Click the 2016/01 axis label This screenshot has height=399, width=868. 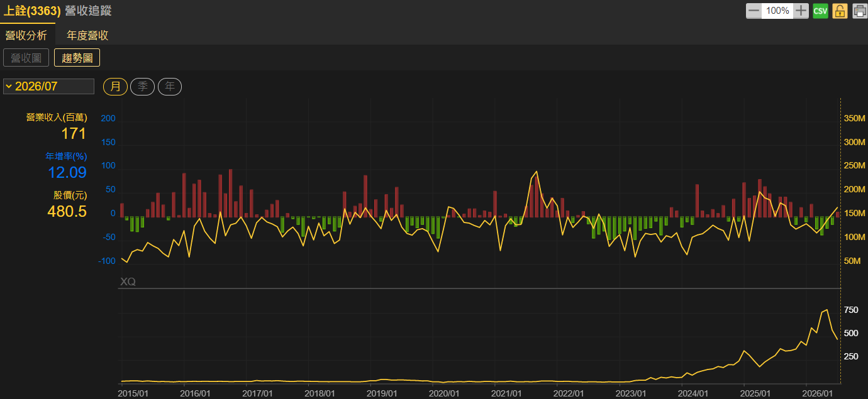coord(196,393)
